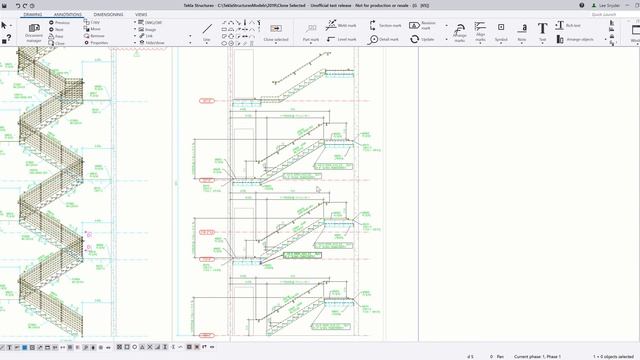Image resolution: width=640 pixels, height=360 pixels.
Task: Click the Remove command icon
Action: coord(87,36)
